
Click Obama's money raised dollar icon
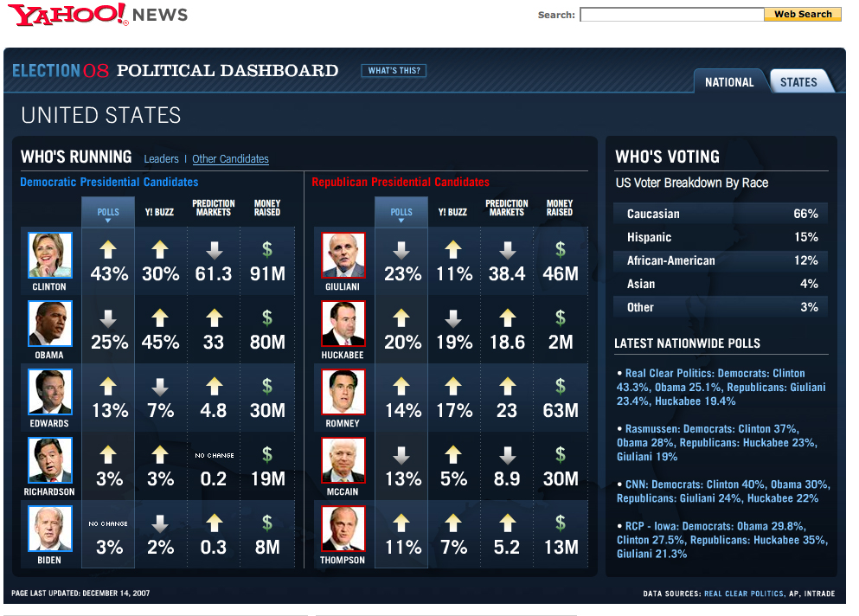coord(266,318)
